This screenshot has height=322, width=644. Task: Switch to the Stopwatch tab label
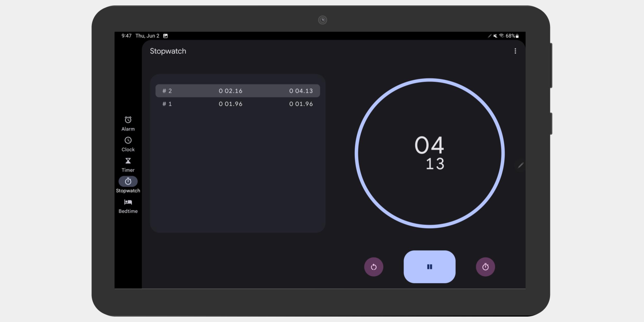[x=128, y=191]
